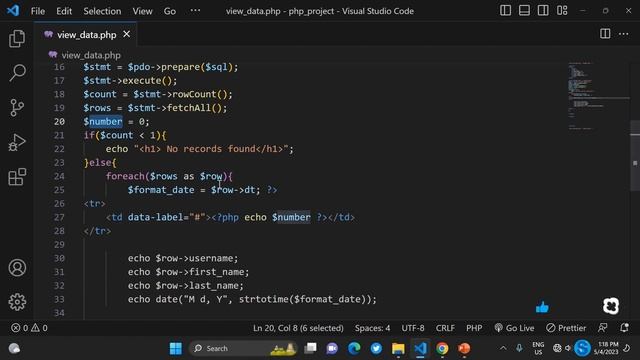The width and height of the screenshot is (640, 360).
Task: Open the Go menu
Action: 170,11
